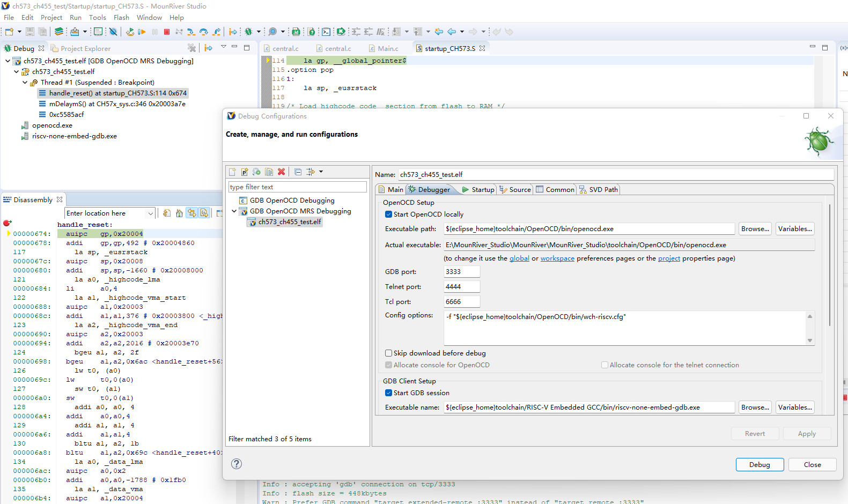Viewport: 848px width, 504px height.
Task: Click New launch configuration prototype icon
Action: pyautogui.click(x=245, y=172)
